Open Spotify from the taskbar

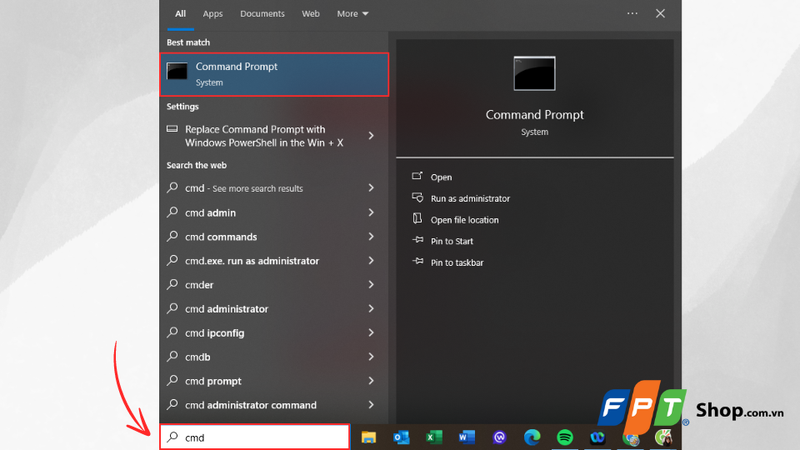click(565, 437)
